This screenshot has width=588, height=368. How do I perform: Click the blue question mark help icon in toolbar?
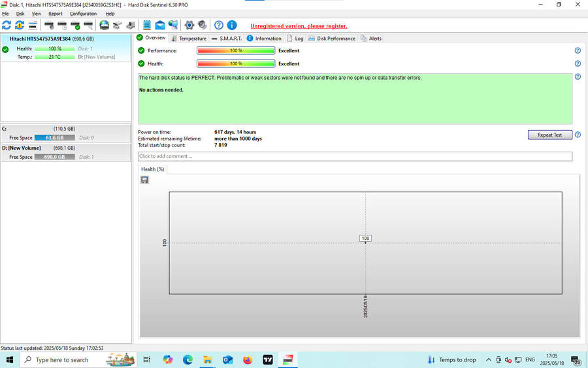(x=219, y=25)
